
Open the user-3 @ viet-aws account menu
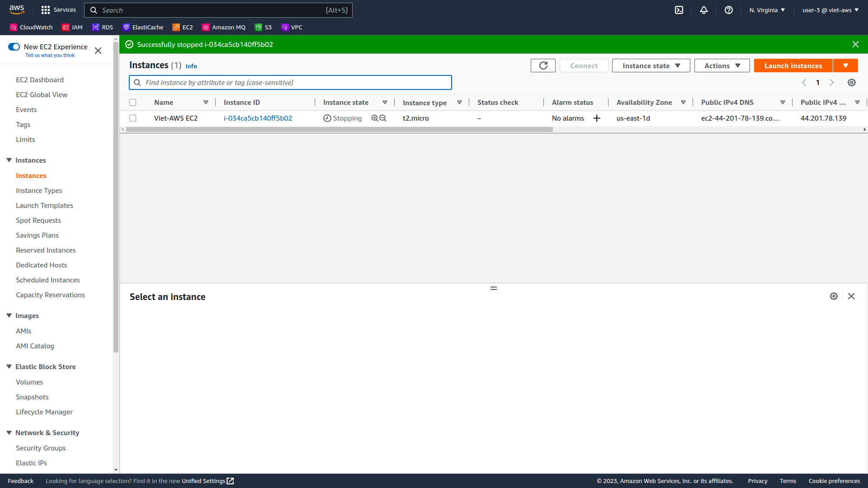tap(830, 10)
